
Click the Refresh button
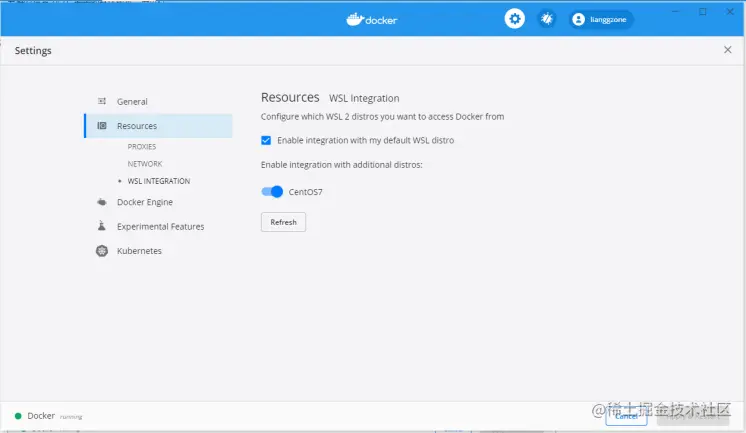tap(283, 222)
